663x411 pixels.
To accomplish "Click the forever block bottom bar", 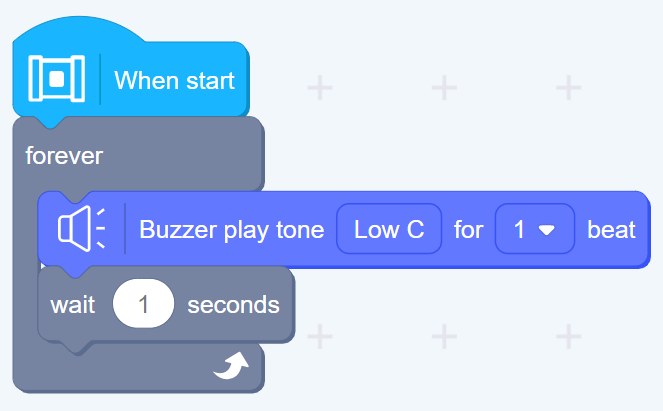I will [x=140, y=369].
